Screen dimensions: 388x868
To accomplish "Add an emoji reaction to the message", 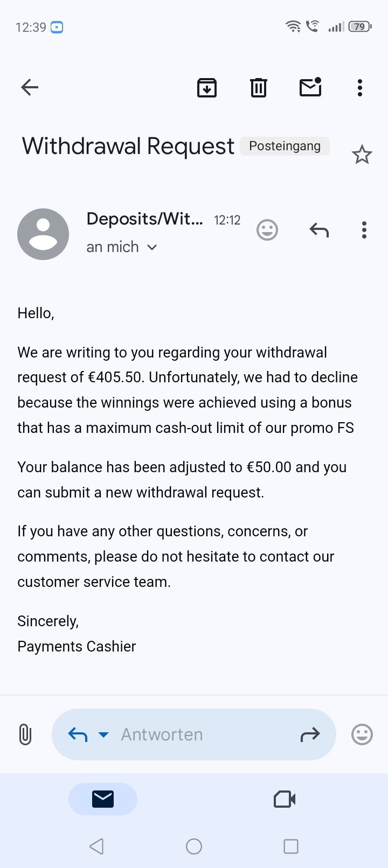I will pos(267,230).
